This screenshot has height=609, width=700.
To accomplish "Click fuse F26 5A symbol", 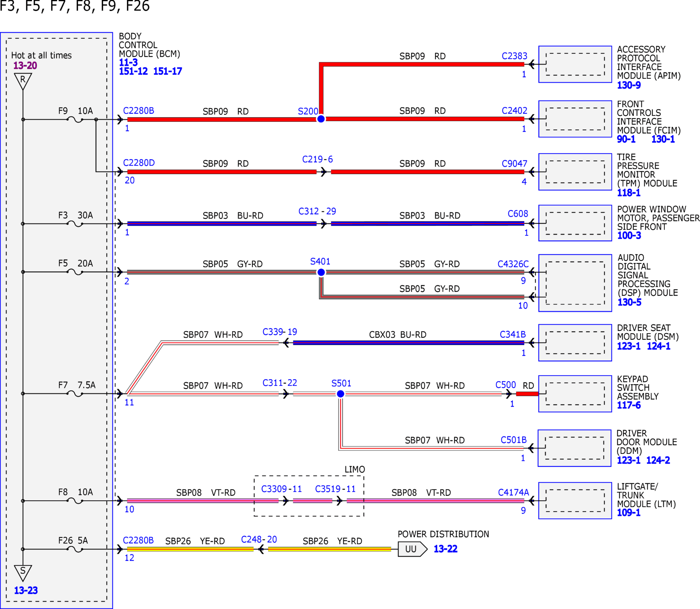I will coord(75,549).
